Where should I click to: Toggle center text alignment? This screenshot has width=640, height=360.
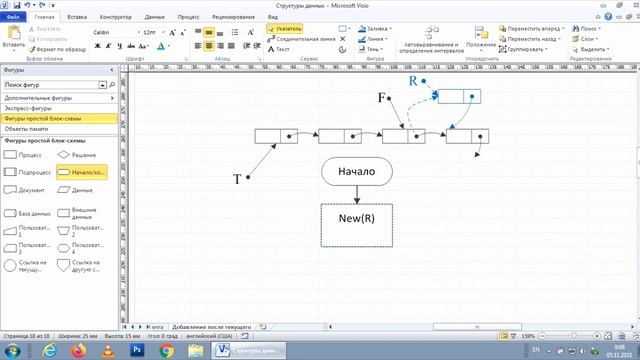point(209,46)
